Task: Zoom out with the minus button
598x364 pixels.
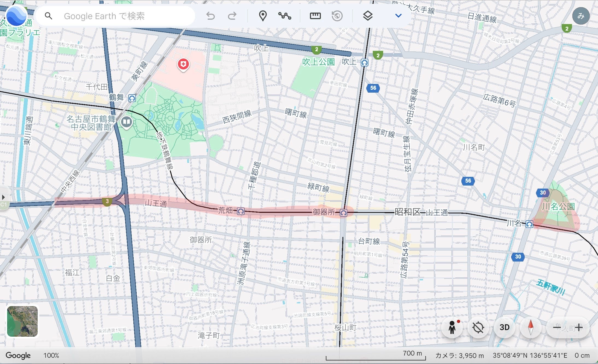Action: point(557,327)
